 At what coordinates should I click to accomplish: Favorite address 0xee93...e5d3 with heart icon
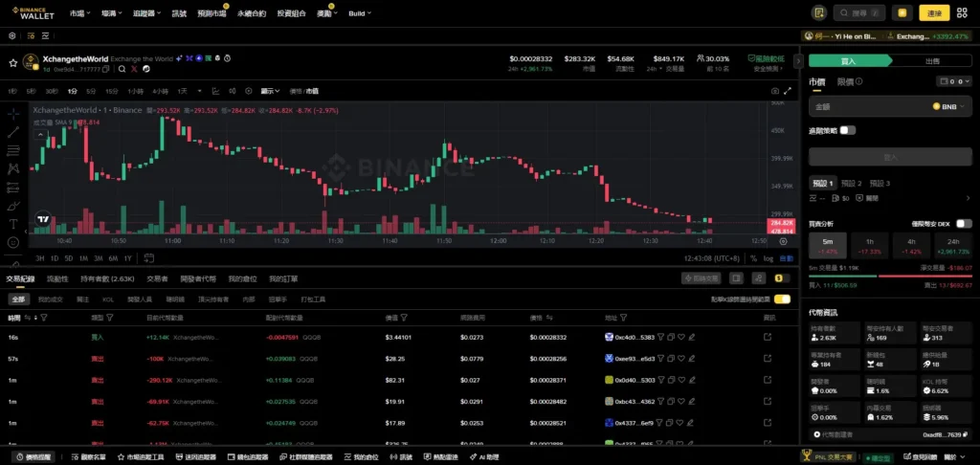tap(681, 359)
